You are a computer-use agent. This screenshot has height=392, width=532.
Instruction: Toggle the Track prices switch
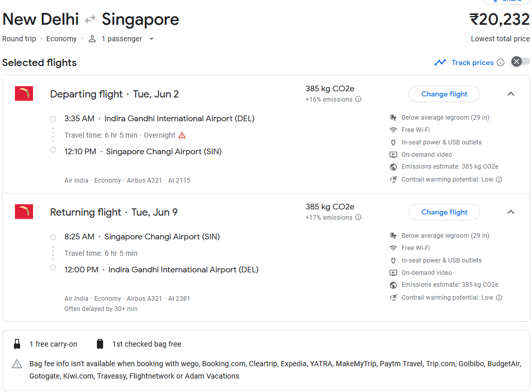point(520,62)
